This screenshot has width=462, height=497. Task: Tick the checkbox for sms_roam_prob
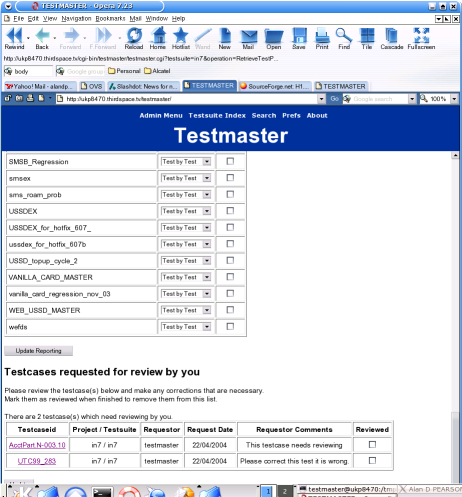pos(230,194)
